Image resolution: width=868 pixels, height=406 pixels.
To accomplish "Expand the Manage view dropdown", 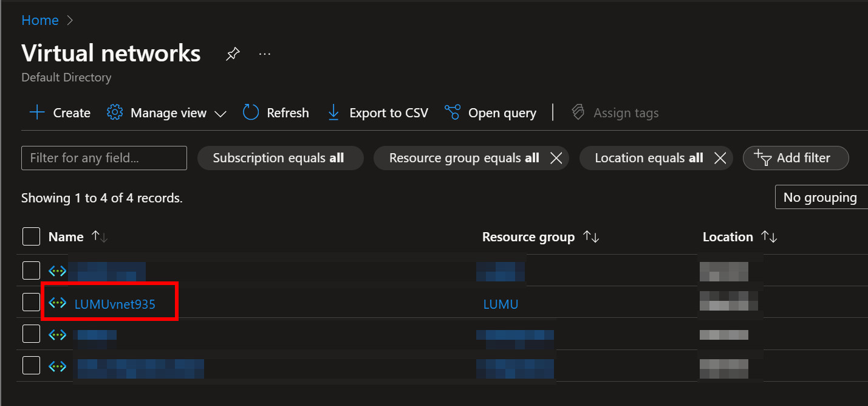I will (x=167, y=113).
